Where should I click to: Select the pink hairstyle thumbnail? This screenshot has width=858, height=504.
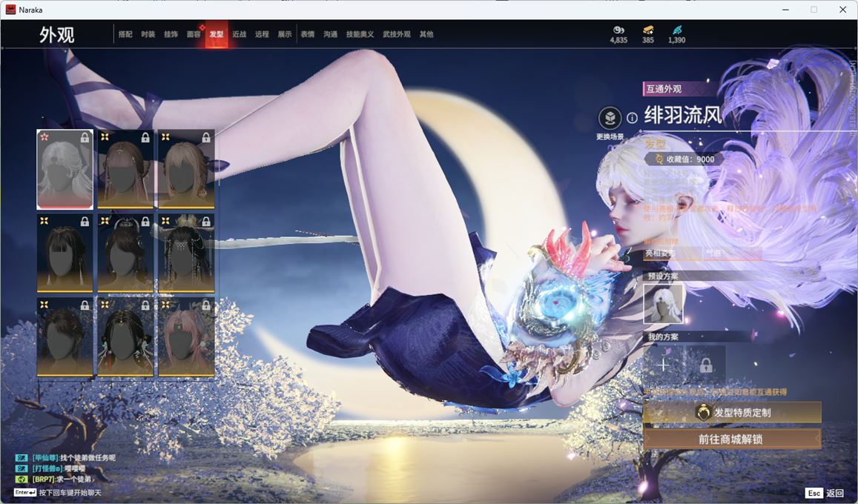coord(186,337)
